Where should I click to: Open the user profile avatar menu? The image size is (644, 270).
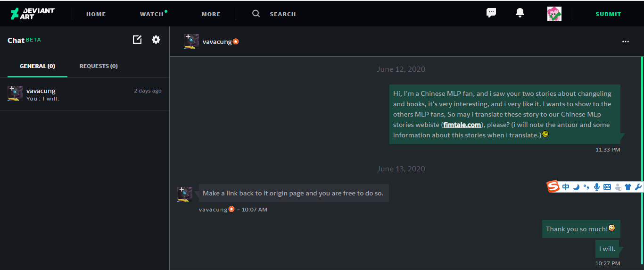tap(554, 14)
